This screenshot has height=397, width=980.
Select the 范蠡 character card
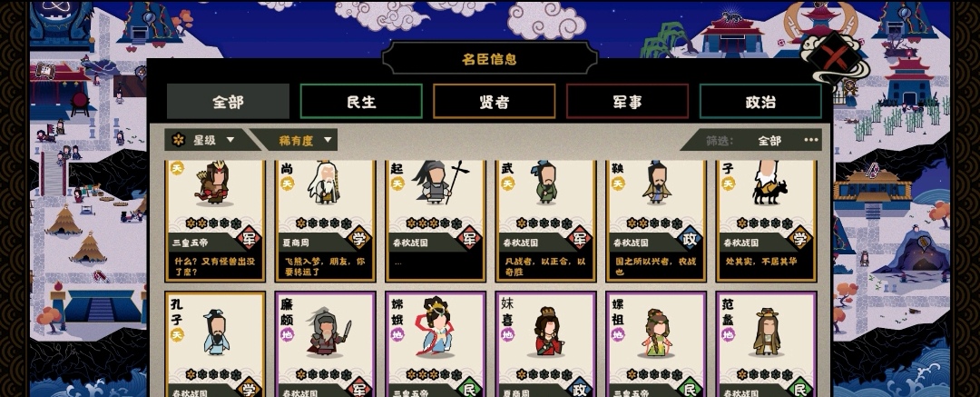coord(766,343)
